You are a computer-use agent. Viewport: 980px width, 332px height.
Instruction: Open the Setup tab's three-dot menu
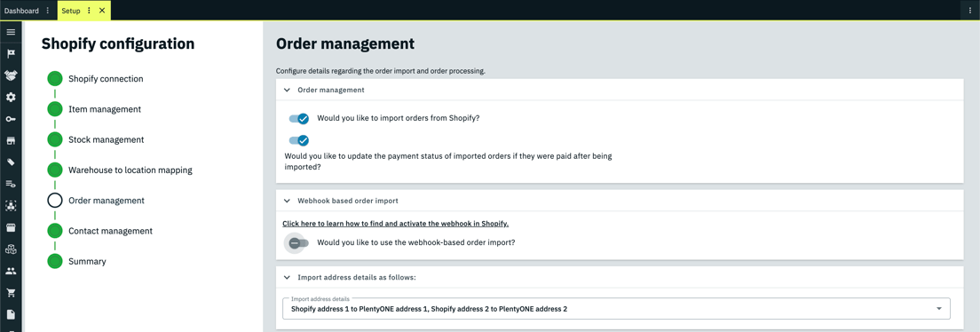point(89,11)
